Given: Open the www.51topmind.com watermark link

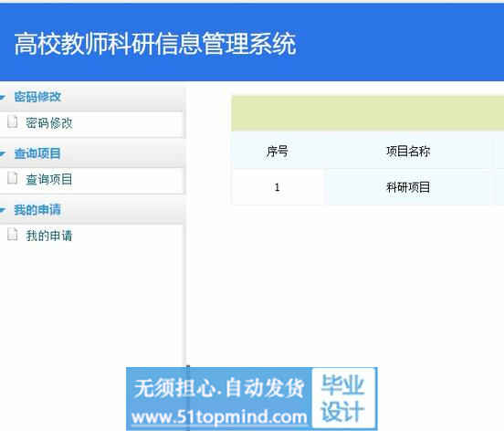Looking at the screenshot, I should 219,417.
